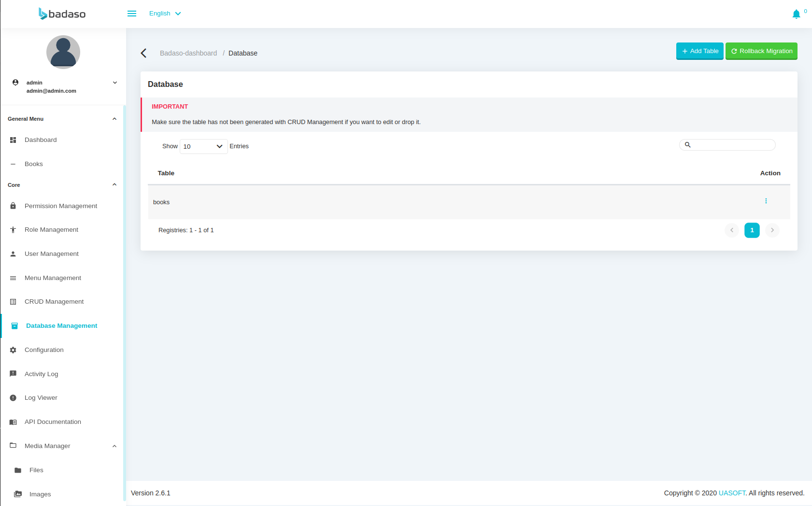
Task: Open the English language dropdown
Action: [165, 14]
